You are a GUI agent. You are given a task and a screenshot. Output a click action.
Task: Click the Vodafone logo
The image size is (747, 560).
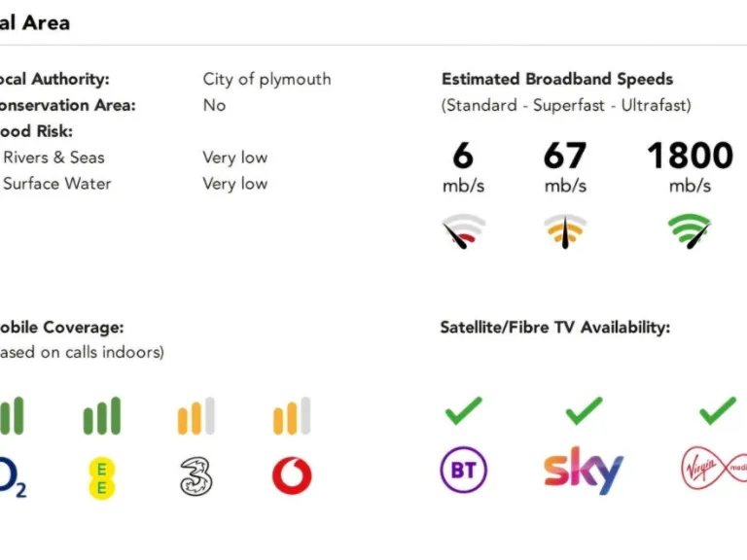coord(292,476)
